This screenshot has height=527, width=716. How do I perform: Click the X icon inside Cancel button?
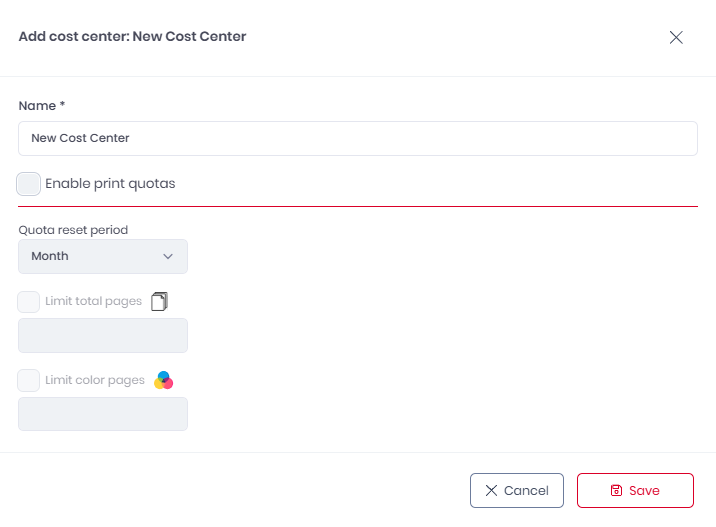(491, 491)
